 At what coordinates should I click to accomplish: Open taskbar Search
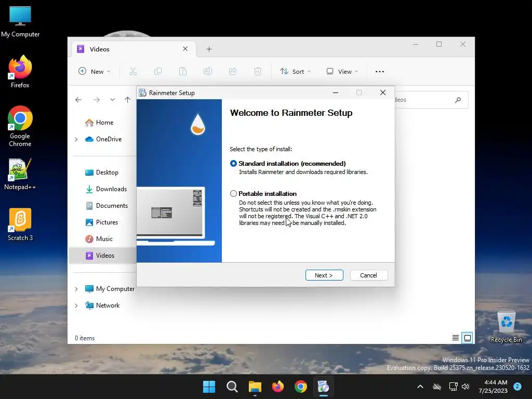[232, 387]
